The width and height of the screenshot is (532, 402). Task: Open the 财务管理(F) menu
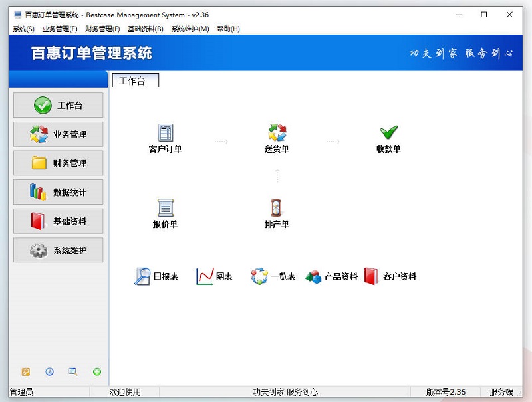[x=102, y=29]
